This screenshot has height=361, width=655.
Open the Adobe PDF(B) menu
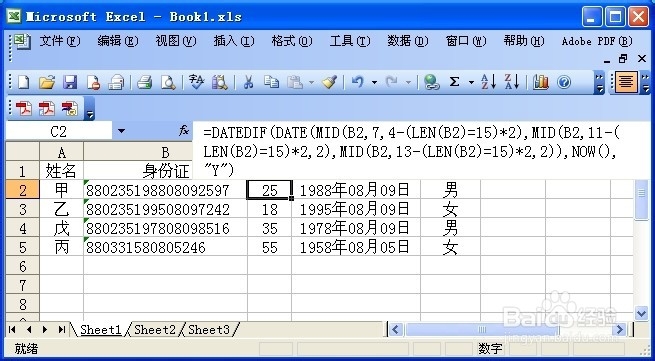597,41
